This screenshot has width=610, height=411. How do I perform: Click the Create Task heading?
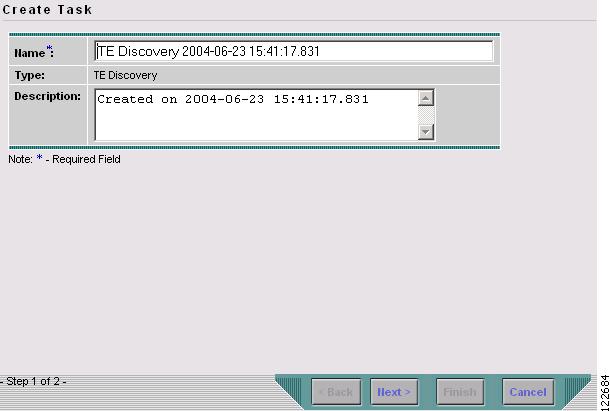coord(47,9)
